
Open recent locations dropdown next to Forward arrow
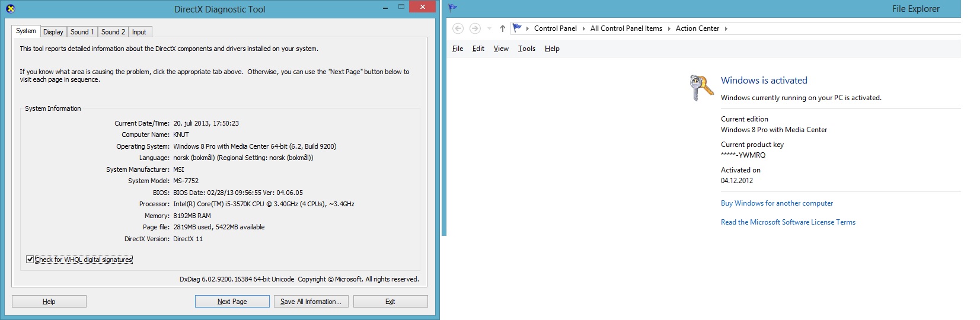(489, 28)
